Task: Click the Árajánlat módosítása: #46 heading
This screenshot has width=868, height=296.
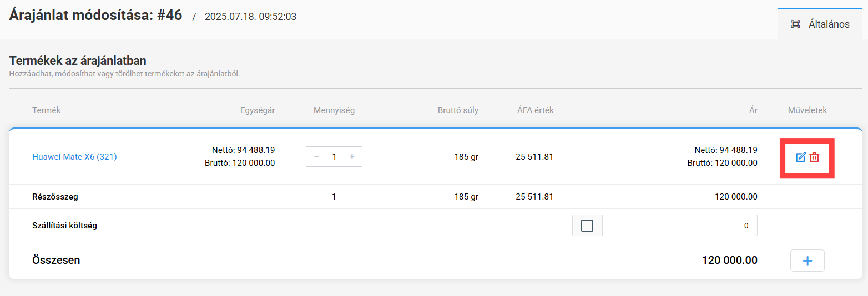Action: (95, 15)
